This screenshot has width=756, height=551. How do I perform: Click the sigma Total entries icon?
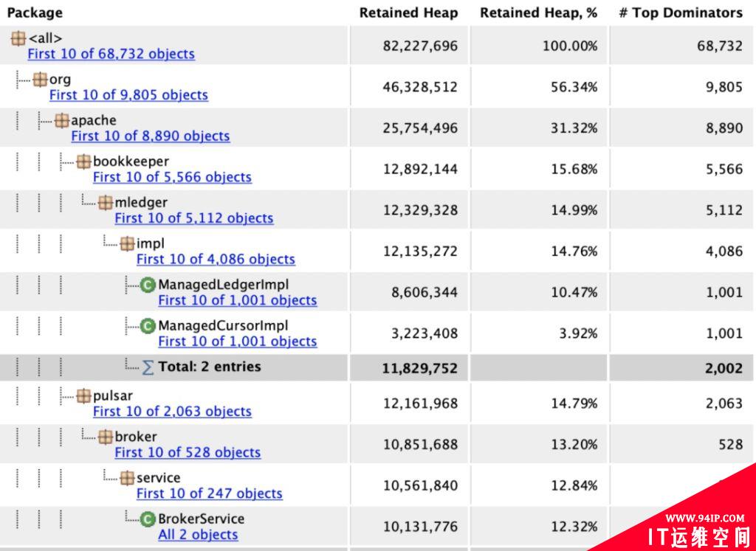[148, 367]
